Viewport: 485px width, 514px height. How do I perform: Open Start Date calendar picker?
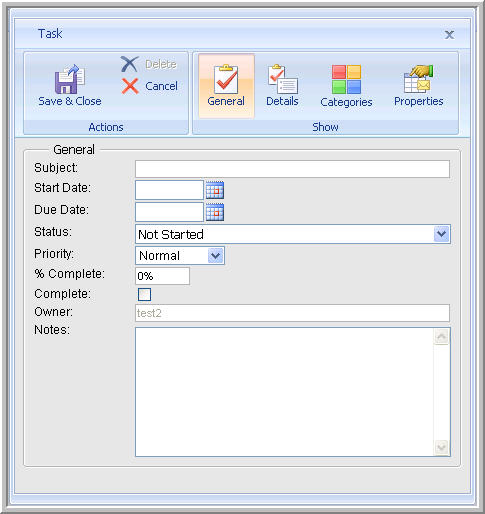point(215,190)
